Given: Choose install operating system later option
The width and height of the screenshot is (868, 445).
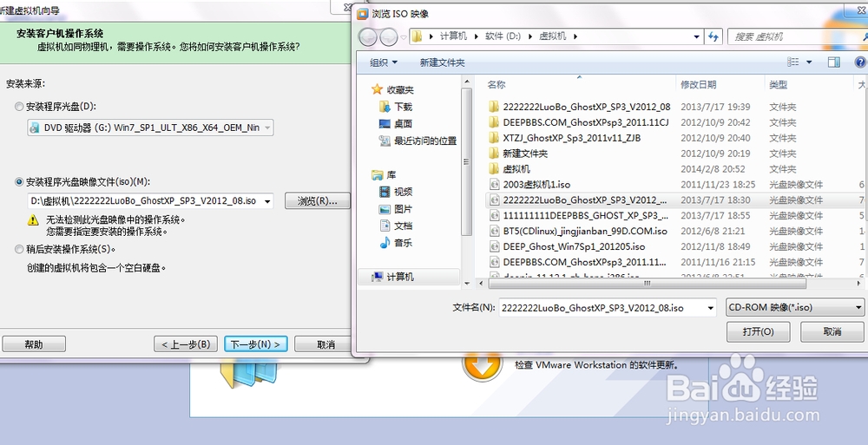Looking at the screenshot, I should 19,249.
